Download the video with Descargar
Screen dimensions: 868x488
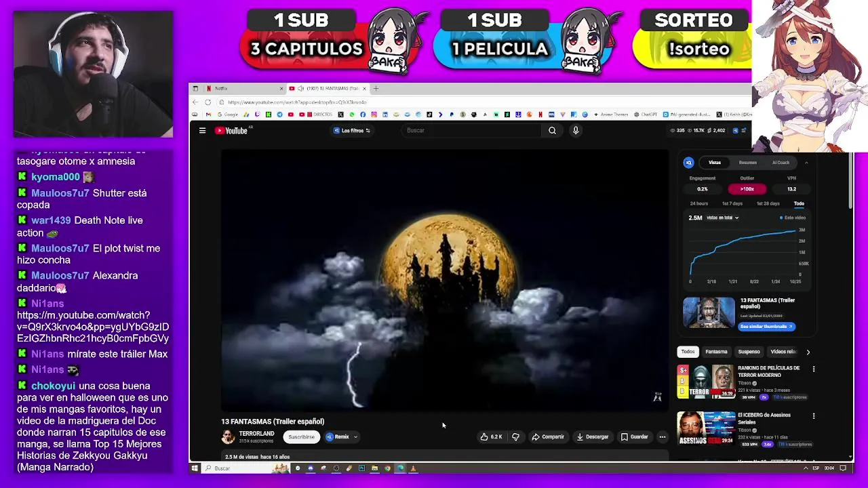tap(593, 437)
